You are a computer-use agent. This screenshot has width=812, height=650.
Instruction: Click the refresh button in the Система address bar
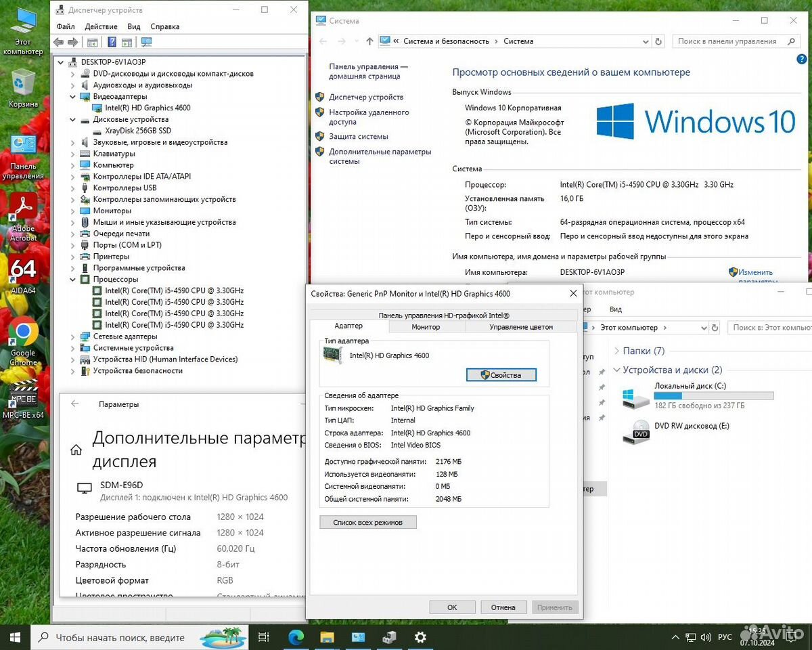tap(658, 41)
